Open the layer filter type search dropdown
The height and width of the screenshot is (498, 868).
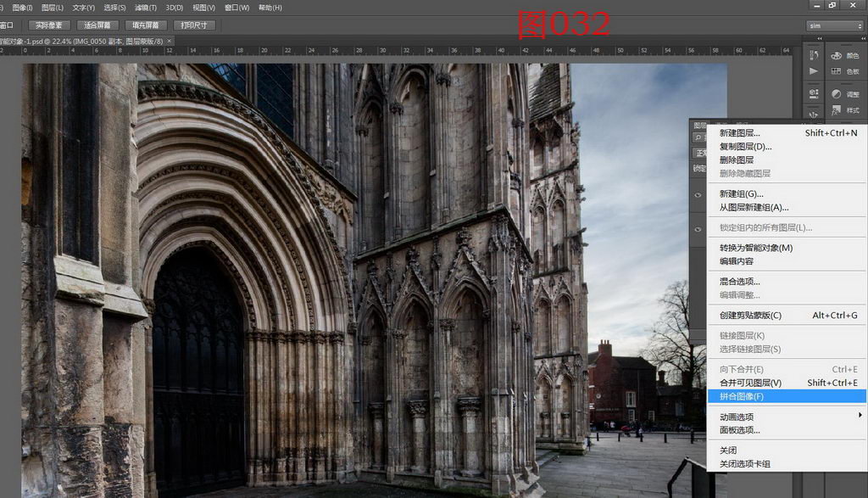(699, 137)
